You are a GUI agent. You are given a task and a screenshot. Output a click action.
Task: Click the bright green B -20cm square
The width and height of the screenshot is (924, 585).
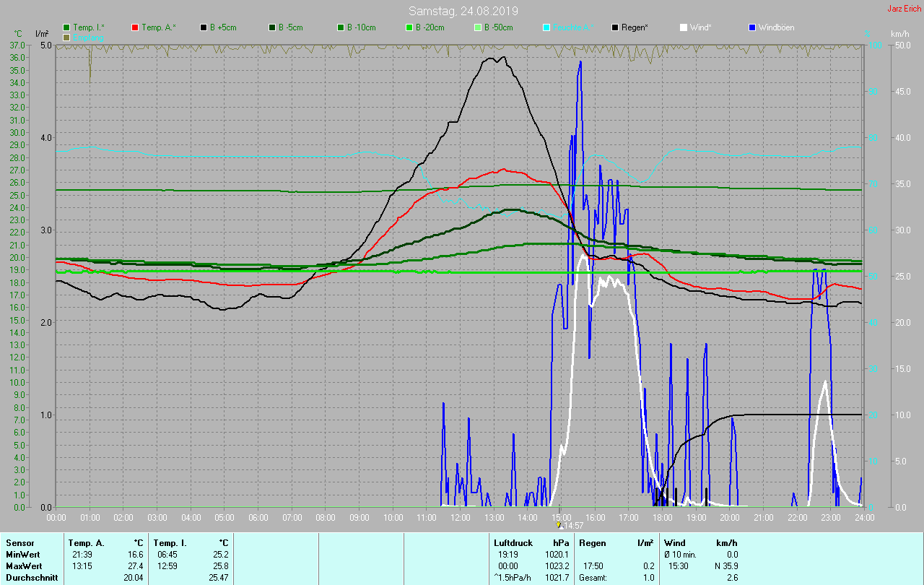[x=409, y=27]
